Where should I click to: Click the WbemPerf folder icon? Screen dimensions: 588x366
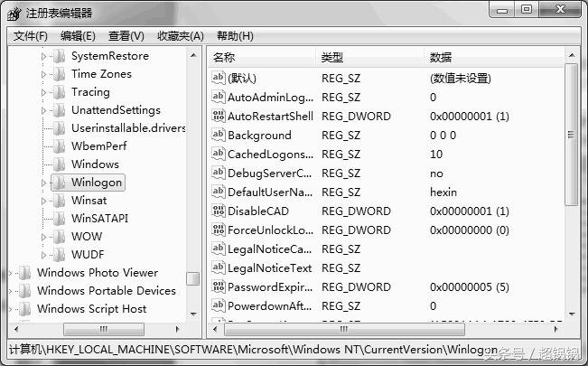click(60, 146)
